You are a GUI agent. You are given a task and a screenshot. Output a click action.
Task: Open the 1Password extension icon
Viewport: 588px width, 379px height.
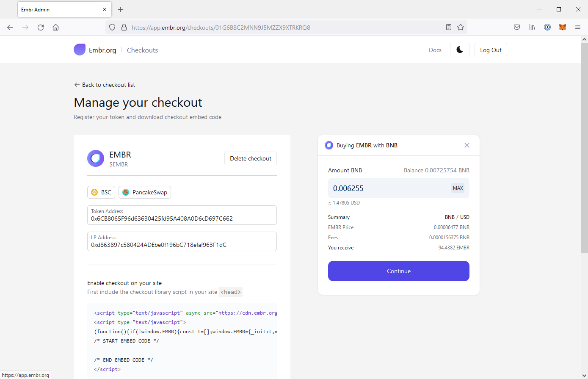[x=547, y=28]
